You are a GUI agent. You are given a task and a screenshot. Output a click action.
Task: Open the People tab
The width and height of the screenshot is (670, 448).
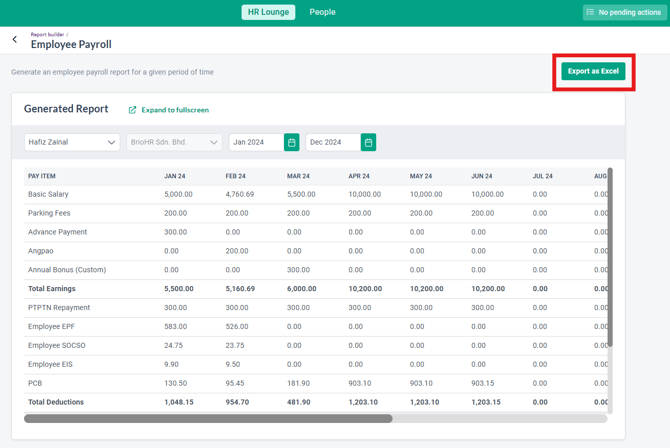pos(322,12)
